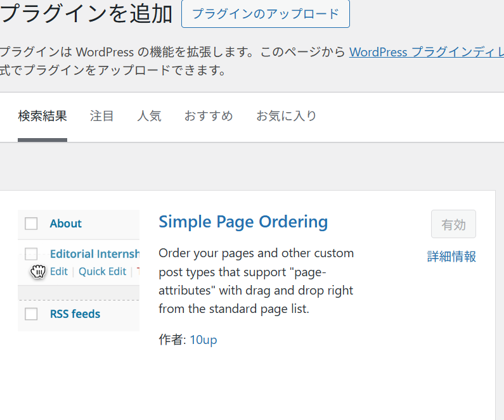Click Quick Edit in the plugin preview
Screen dimensions: 504x420
[x=102, y=271]
